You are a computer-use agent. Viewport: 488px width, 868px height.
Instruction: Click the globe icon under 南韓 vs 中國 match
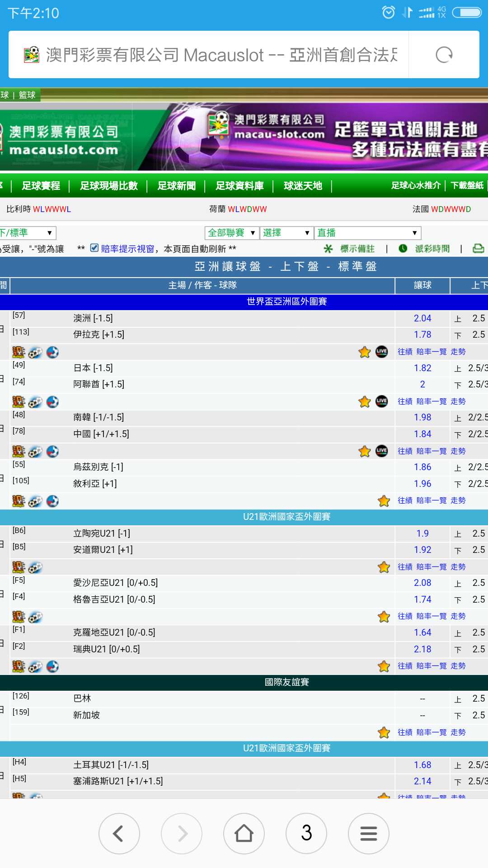click(x=53, y=451)
